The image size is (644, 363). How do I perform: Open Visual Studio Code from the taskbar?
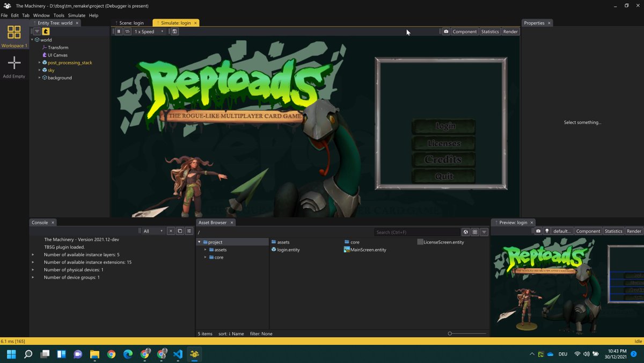178,354
